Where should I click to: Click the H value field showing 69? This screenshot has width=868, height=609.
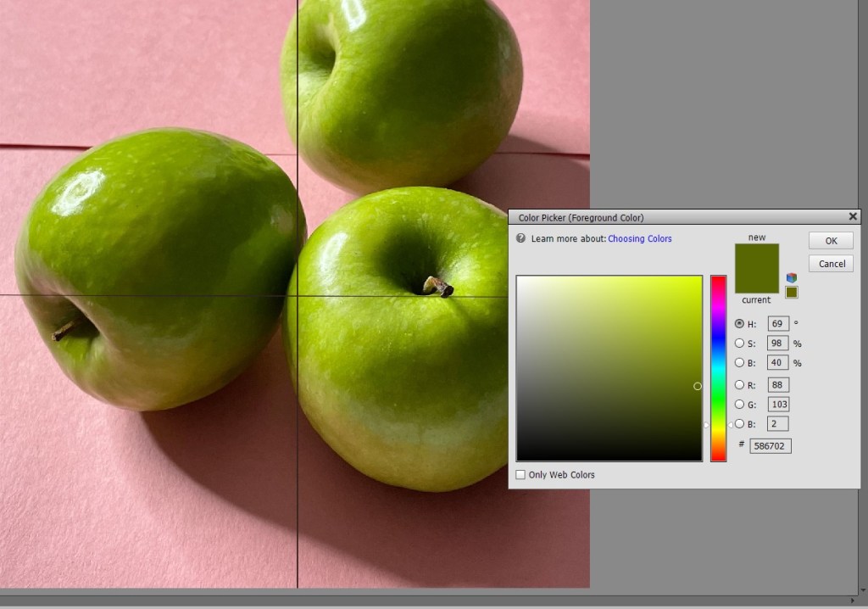point(778,323)
